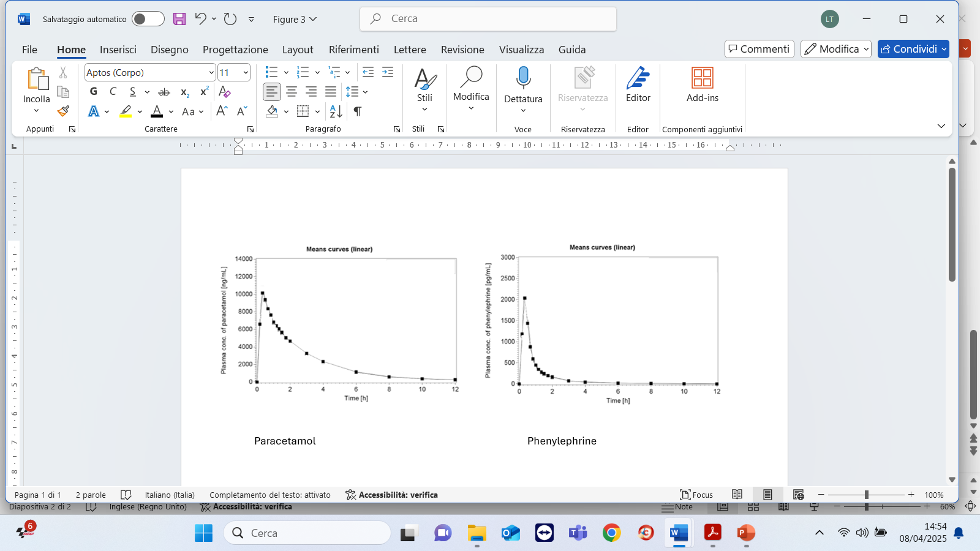Switch to the Riferimenti tab

[353, 50]
